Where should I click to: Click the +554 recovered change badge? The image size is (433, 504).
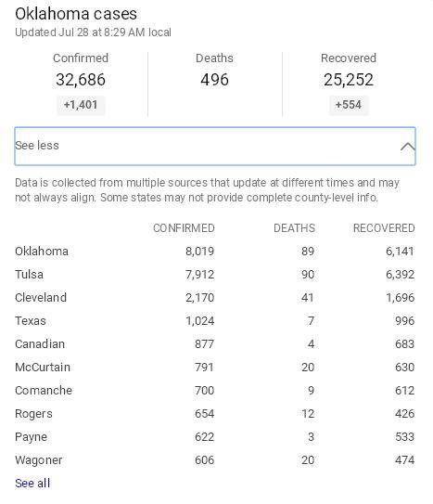click(349, 105)
